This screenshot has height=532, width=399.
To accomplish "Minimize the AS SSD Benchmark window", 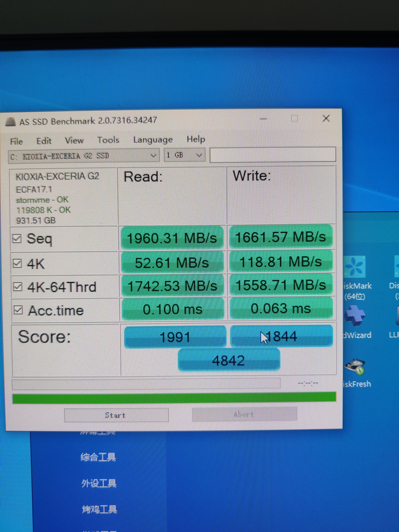I will [x=263, y=119].
